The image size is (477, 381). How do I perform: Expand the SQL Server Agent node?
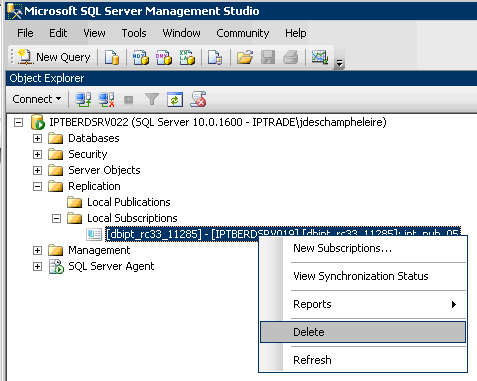coord(37,266)
